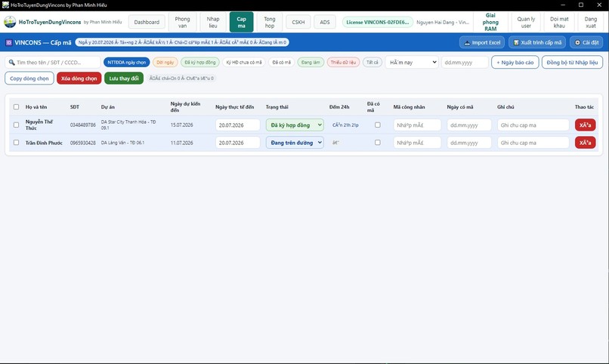The width and height of the screenshot is (609, 364).
Task: Open the Đang trên đường status dropdown
Action: [295, 143]
